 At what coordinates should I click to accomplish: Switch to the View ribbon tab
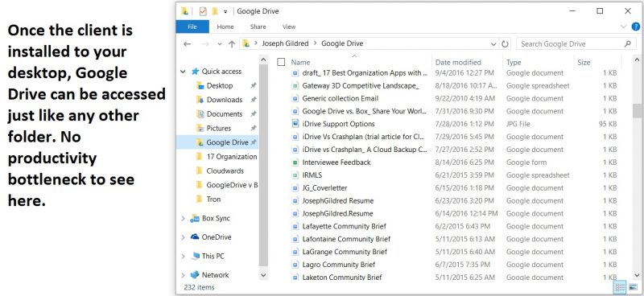click(x=289, y=27)
